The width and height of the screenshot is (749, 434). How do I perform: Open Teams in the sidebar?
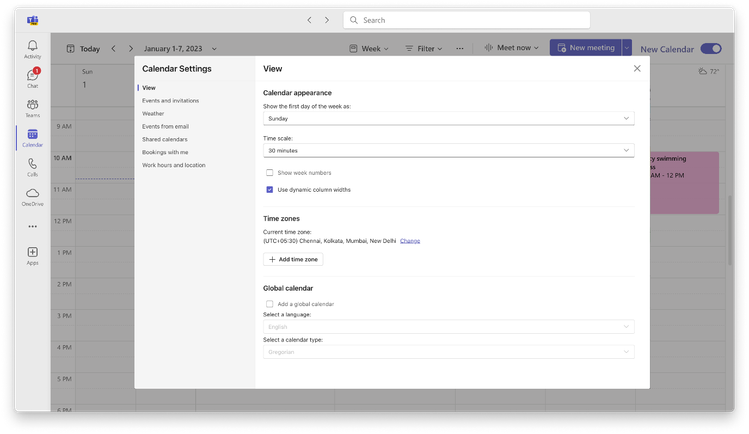(32, 108)
